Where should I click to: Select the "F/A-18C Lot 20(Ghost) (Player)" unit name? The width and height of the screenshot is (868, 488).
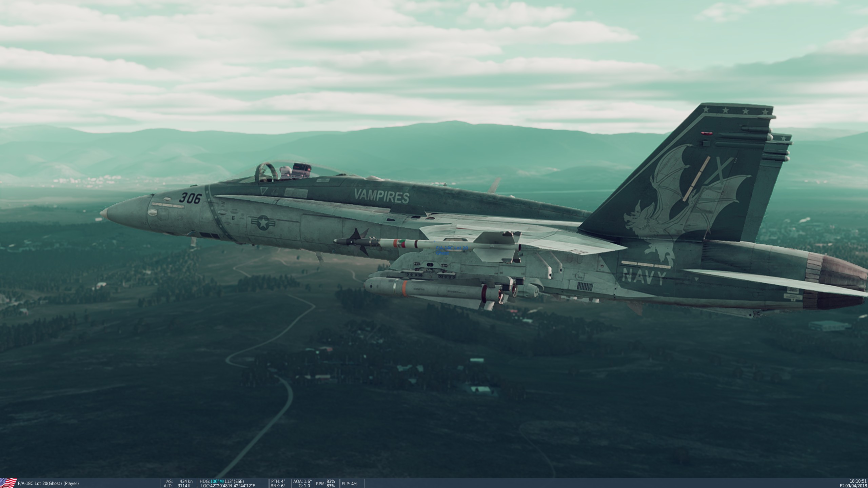click(48, 484)
